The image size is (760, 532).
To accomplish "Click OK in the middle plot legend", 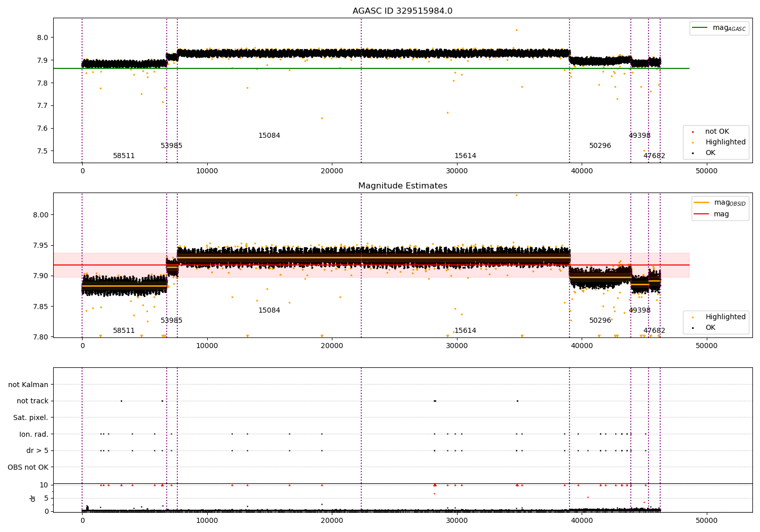I will (705, 327).
